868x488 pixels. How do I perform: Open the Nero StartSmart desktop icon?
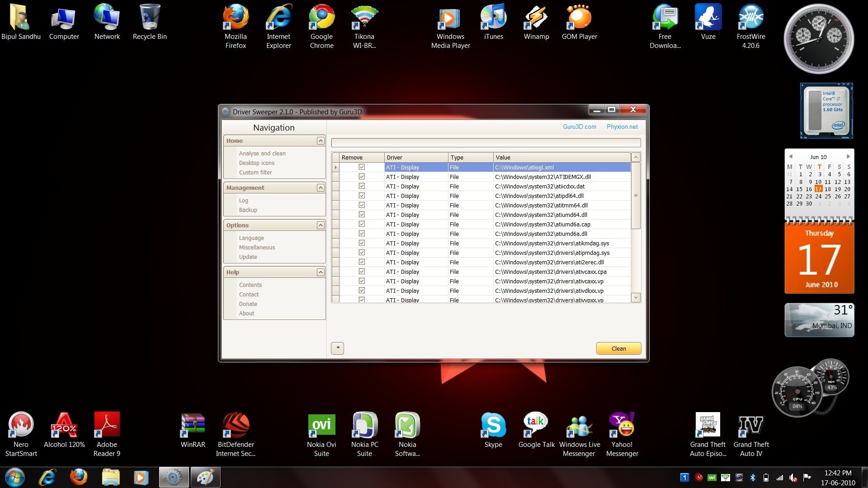tap(21, 434)
